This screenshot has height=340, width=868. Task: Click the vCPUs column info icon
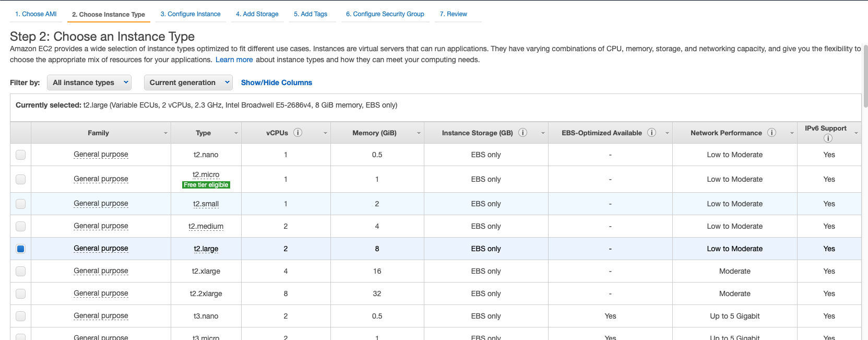[298, 133]
